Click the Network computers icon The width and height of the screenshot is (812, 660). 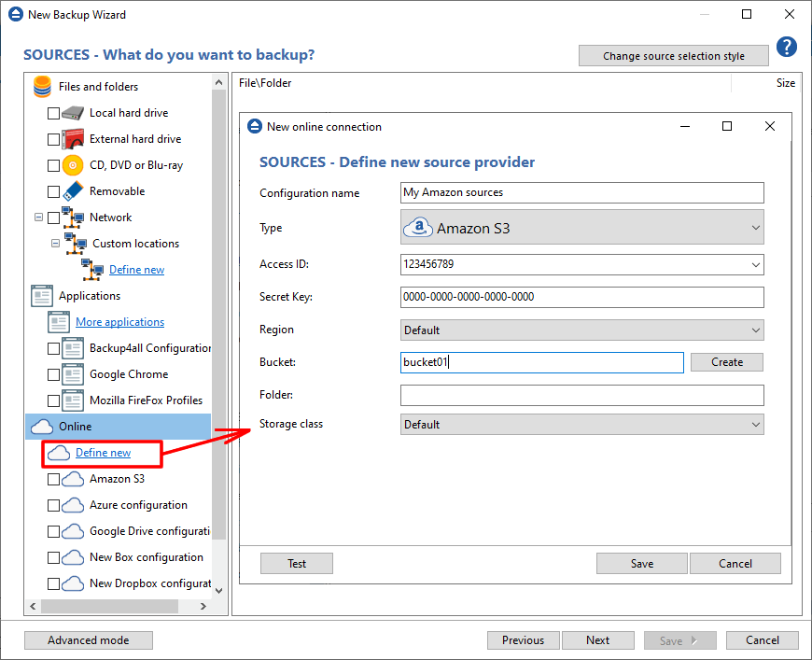[x=73, y=218]
